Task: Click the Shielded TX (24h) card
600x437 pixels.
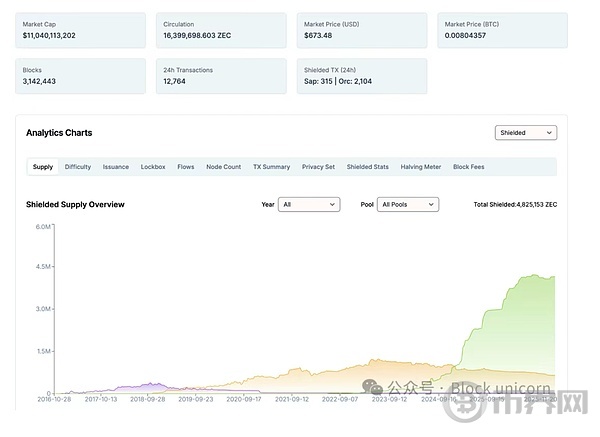Action: pos(361,76)
